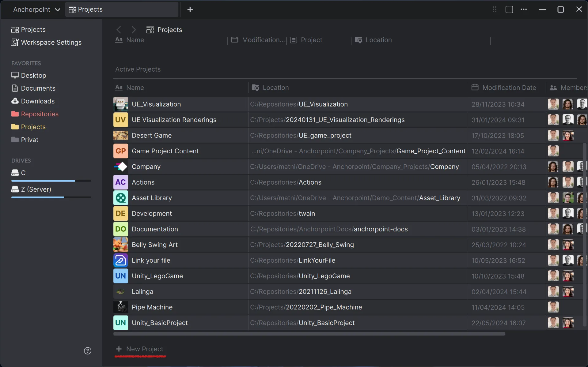Image resolution: width=588 pixels, height=367 pixels.
Task: Select the Projects tab in title bar
Action: (121, 9)
